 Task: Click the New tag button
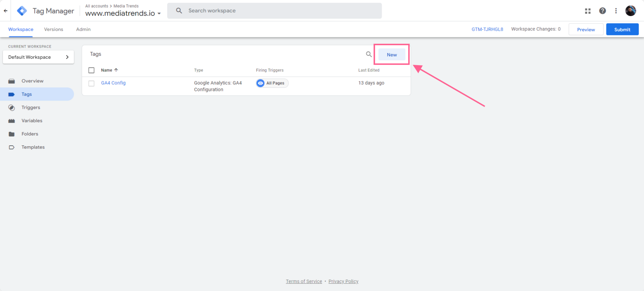click(392, 55)
